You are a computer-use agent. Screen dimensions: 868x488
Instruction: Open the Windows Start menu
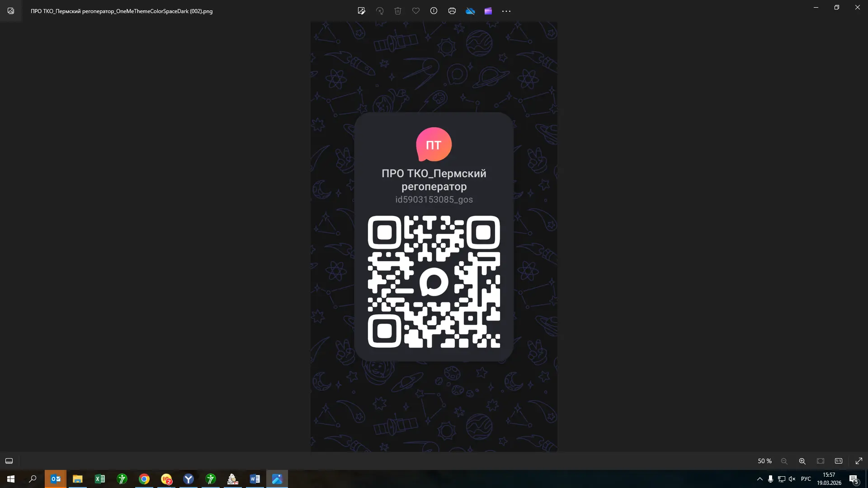point(11,479)
